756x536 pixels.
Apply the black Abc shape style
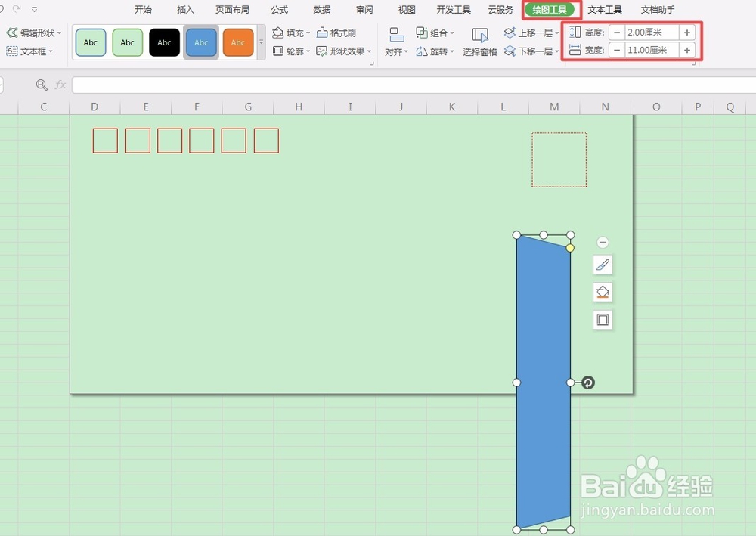[x=164, y=42]
